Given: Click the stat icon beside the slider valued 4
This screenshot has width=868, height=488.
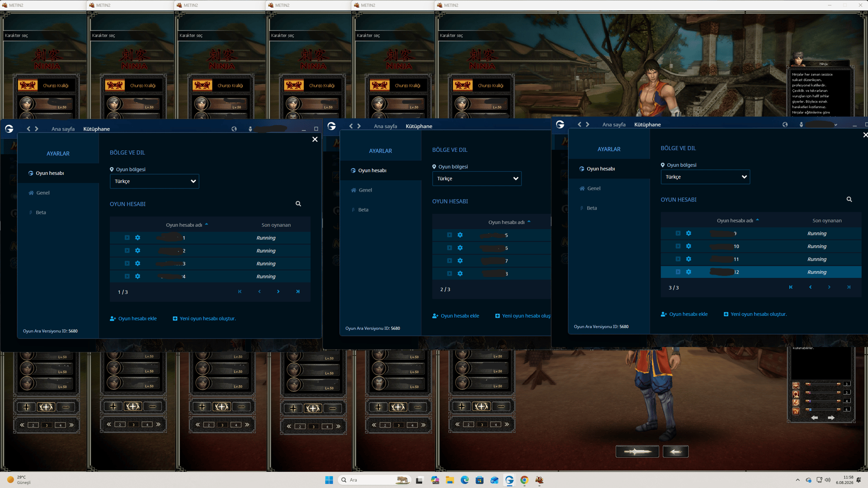Looking at the screenshot, I should click(796, 402).
